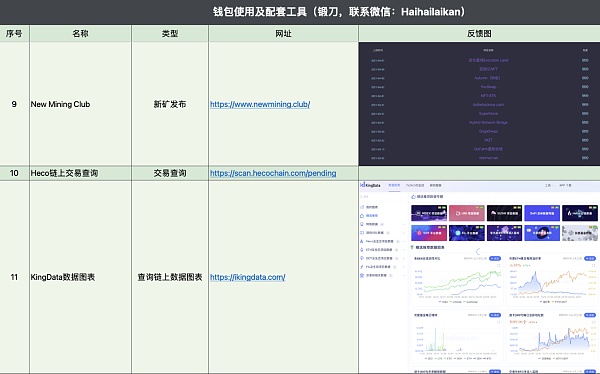Select the 反馈图 column header

click(479, 34)
